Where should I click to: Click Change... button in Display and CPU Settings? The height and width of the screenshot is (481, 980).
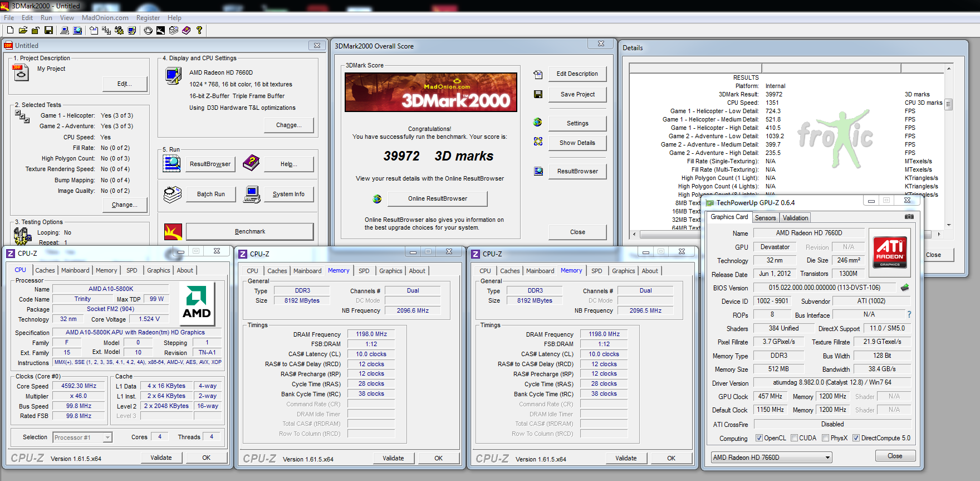pos(288,125)
